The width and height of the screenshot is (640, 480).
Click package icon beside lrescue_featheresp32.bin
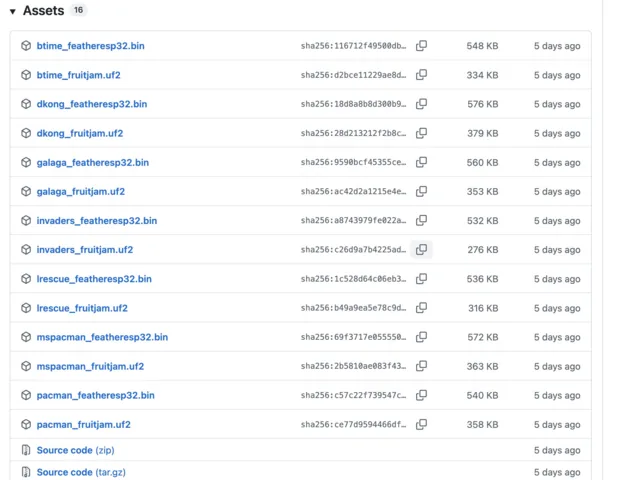click(x=26, y=279)
